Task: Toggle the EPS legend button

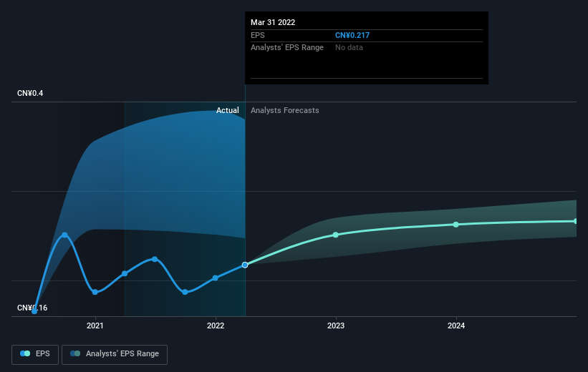Action: (35, 354)
